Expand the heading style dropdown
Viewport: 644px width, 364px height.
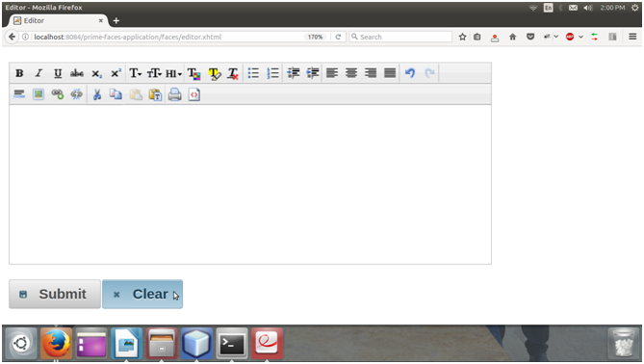pyautogui.click(x=173, y=73)
